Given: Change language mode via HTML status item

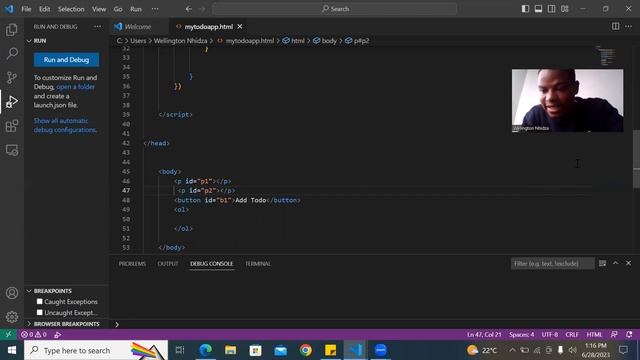Looking at the screenshot, I should pyautogui.click(x=594, y=334).
